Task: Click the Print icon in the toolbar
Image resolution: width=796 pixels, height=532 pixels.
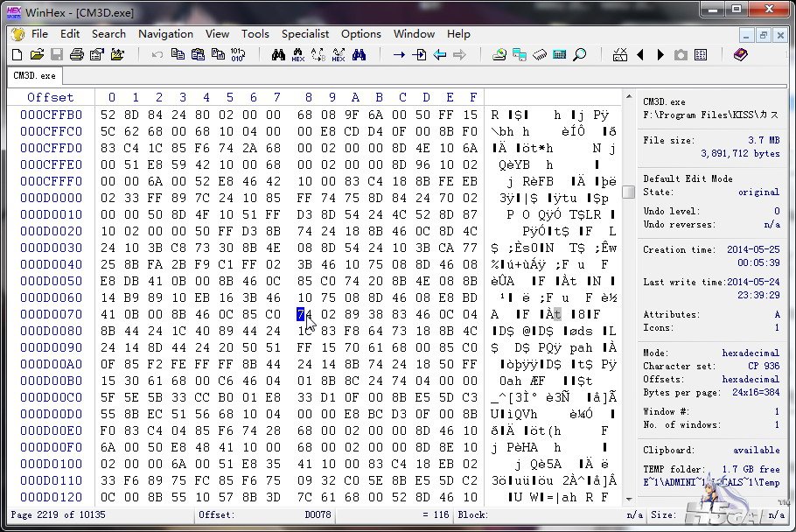Action: point(76,54)
